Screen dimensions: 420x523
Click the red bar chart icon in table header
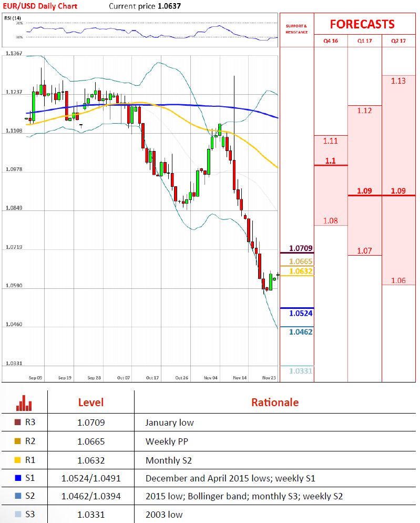[x=24, y=403]
